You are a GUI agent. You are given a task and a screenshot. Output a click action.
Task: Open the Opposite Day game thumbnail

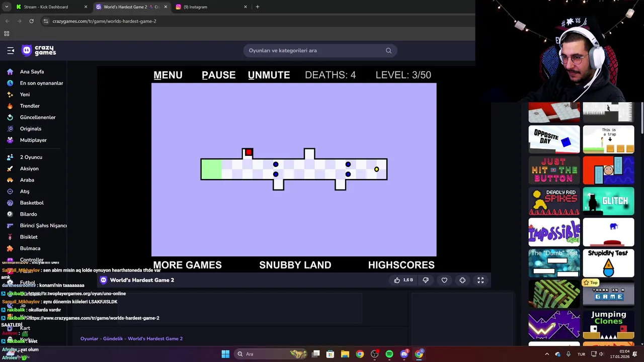(x=554, y=139)
